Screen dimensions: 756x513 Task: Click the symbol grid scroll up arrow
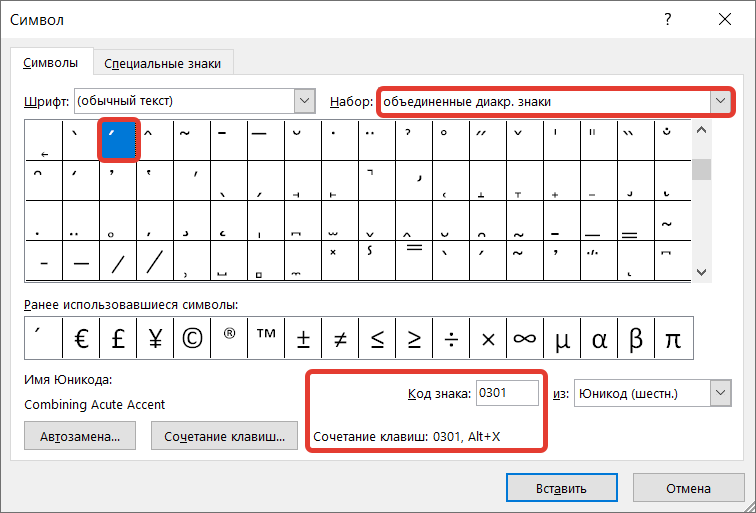point(702,130)
